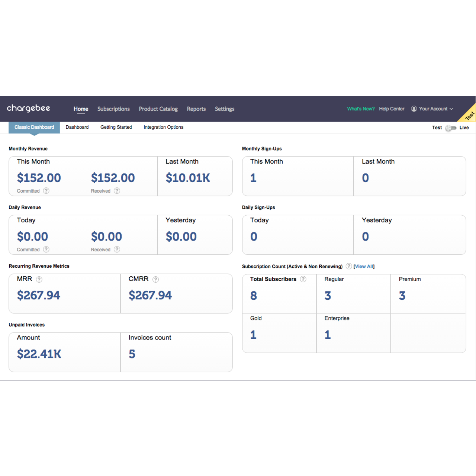
Task: Click the Chargebee logo
Action: click(x=28, y=108)
